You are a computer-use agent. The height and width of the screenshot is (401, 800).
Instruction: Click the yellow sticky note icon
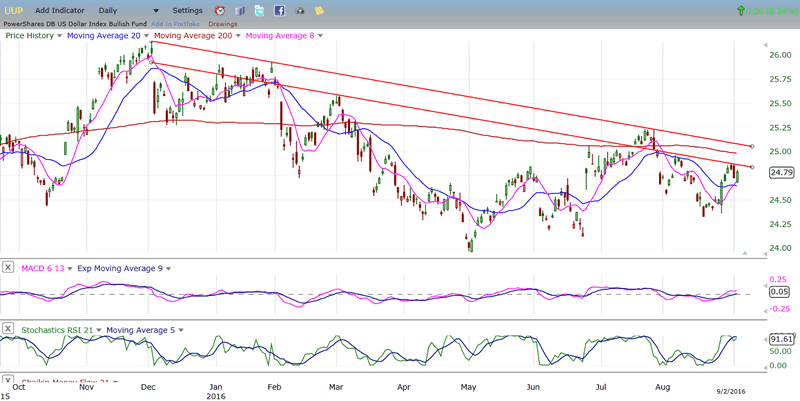[319, 10]
